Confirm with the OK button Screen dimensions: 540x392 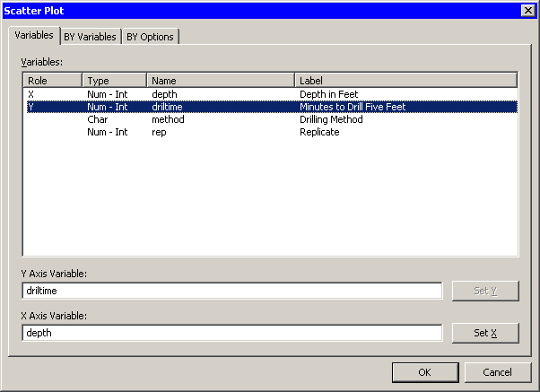point(425,372)
